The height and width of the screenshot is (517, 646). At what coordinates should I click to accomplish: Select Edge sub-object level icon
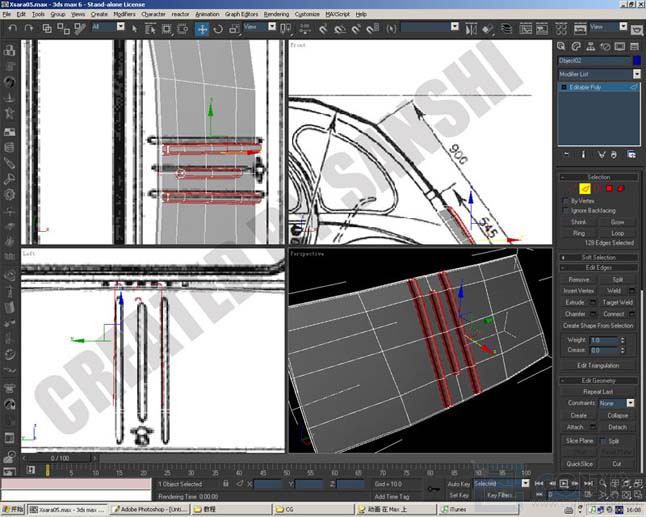[585, 189]
